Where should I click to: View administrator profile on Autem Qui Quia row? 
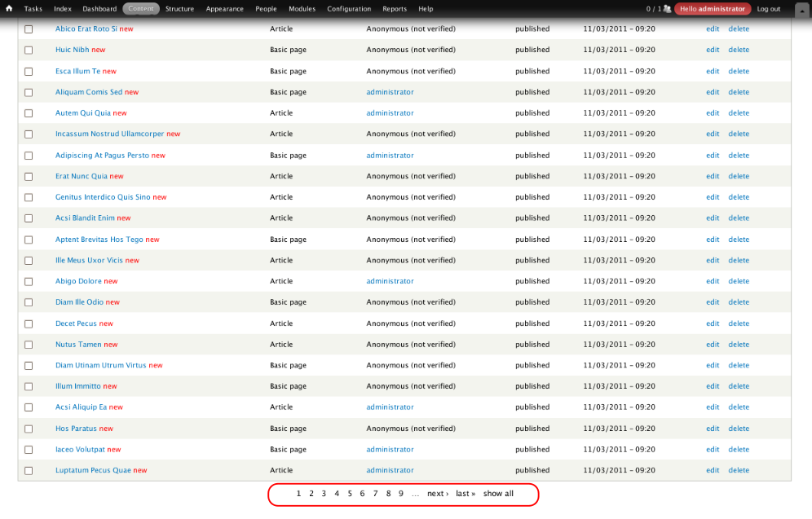(390, 113)
